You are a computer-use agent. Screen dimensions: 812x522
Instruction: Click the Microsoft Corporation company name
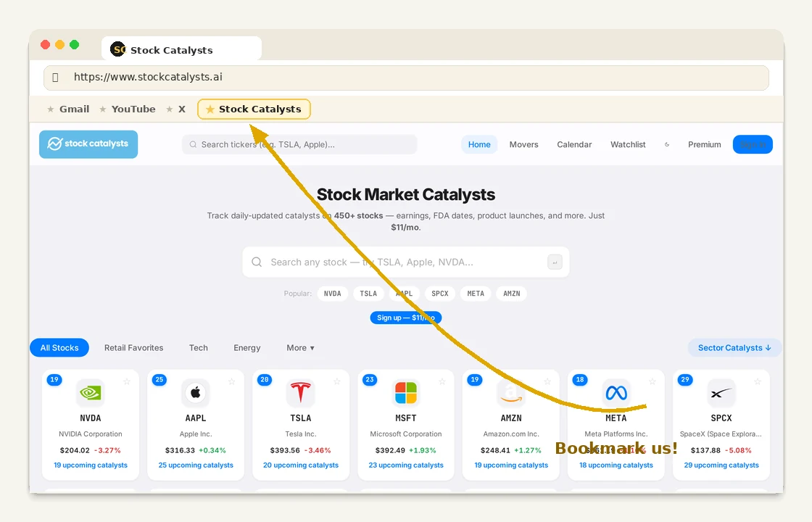(x=406, y=434)
